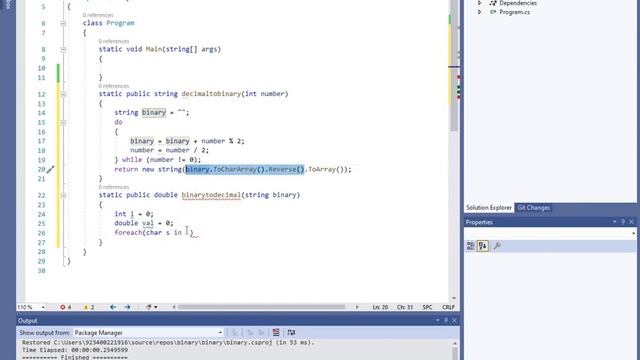This screenshot has height=360, width=640.
Task: Click the Output panel title label
Action: click(x=27, y=320)
